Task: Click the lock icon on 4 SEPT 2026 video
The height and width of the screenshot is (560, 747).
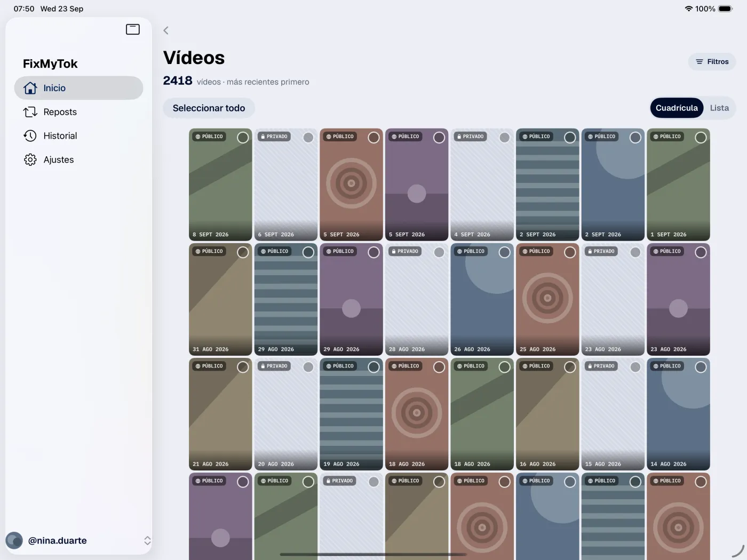Action: pyautogui.click(x=459, y=137)
